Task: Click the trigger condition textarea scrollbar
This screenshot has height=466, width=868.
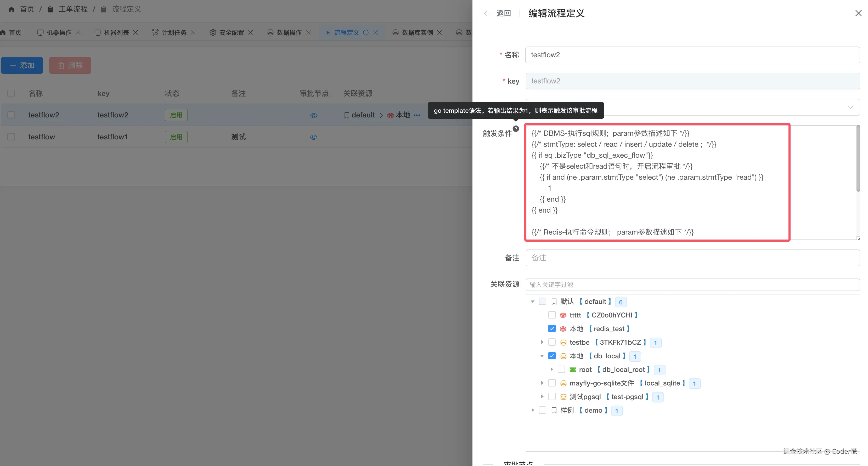Action: pyautogui.click(x=858, y=158)
